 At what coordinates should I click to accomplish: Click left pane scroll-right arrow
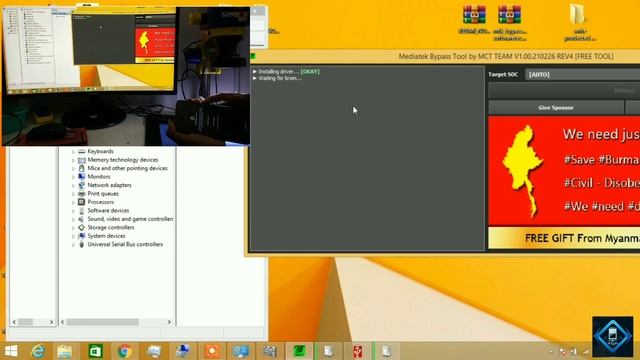tap(51, 322)
